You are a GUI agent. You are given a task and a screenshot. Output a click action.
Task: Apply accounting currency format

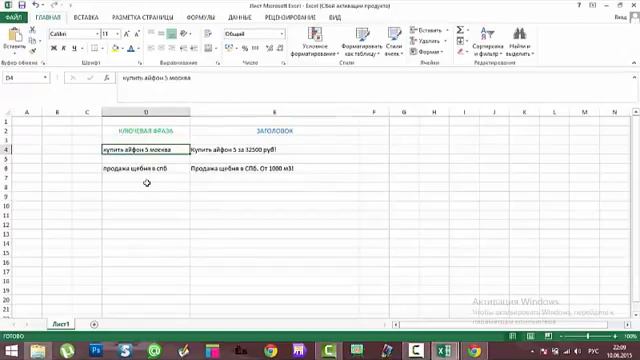[229, 48]
